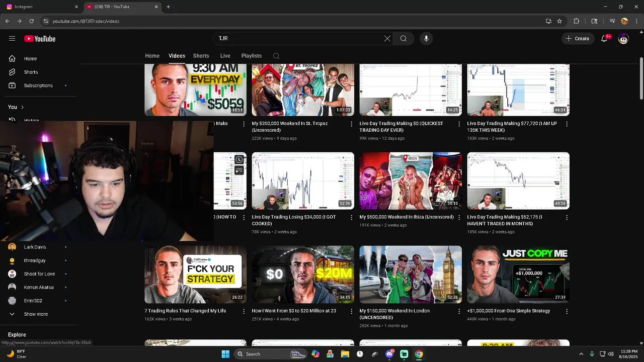644x362 pixels.
Task: Open options for St. Tropez weekend video
Action: [x=351, y=124]
